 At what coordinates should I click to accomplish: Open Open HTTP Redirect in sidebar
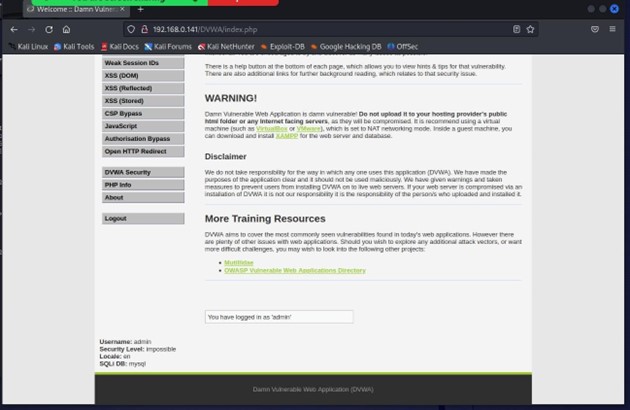coord(143,151)
